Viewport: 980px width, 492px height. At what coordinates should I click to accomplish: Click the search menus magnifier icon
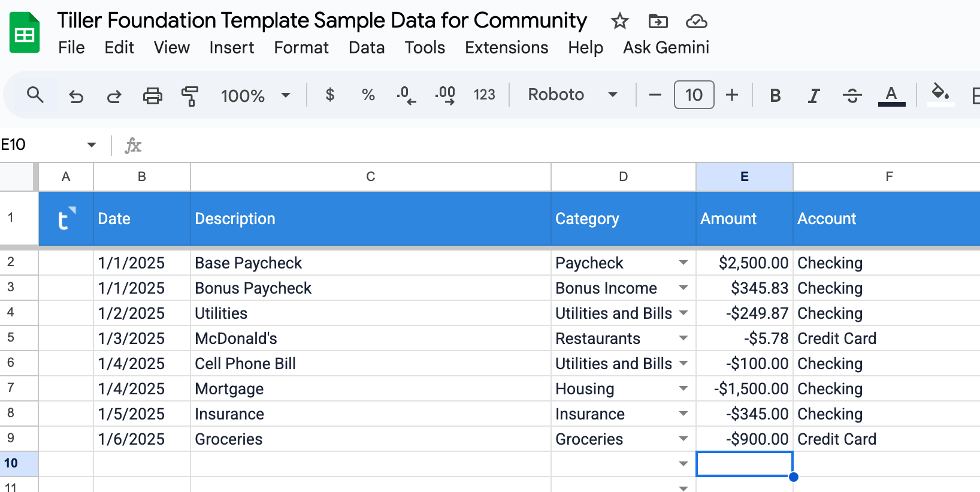point(35,95)
